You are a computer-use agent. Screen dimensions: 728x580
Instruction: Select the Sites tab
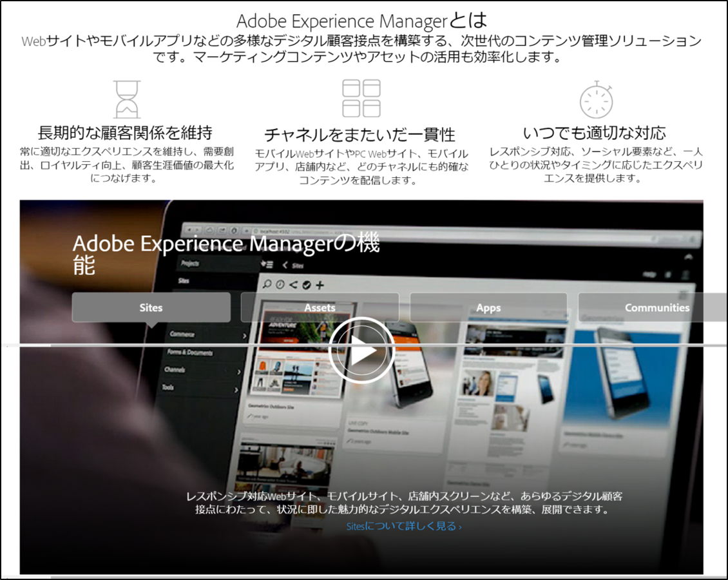[151, 307]
